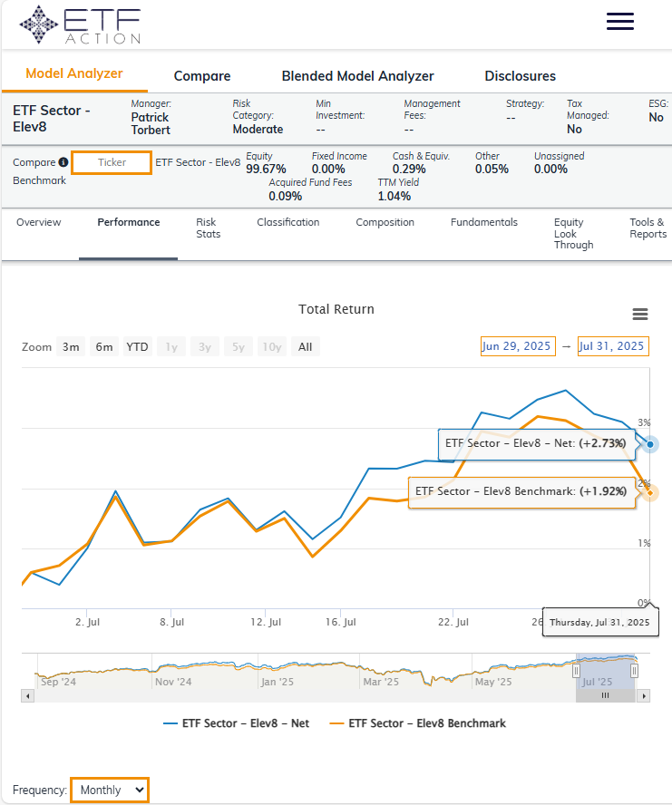Click the 16. Jul axis label
Image resolution: width=672 pixels, height=805 pixels.
[341, 622]
